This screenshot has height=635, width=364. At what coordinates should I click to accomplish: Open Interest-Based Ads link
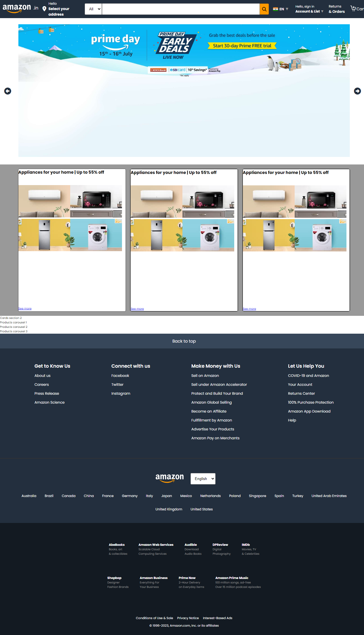218,618
